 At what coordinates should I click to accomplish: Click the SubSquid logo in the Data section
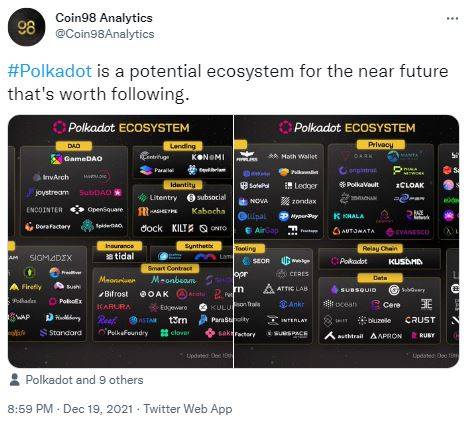pos(354,290)
